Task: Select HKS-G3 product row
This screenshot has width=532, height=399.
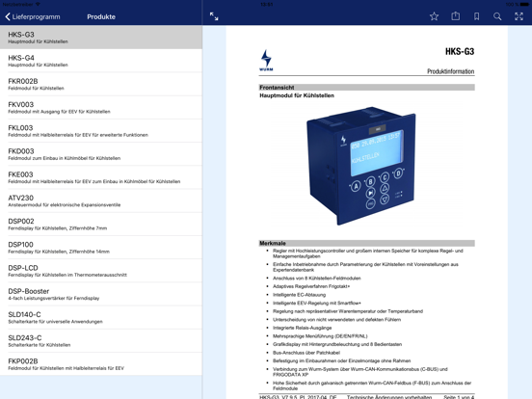Action: coord(101,38)
